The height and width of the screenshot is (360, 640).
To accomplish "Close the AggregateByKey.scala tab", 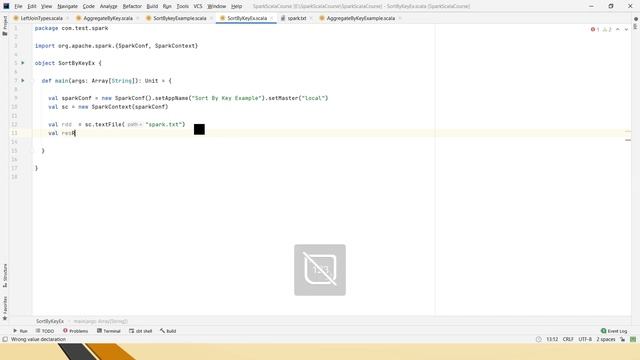I will pyautogui.click(x=138, y=18).
